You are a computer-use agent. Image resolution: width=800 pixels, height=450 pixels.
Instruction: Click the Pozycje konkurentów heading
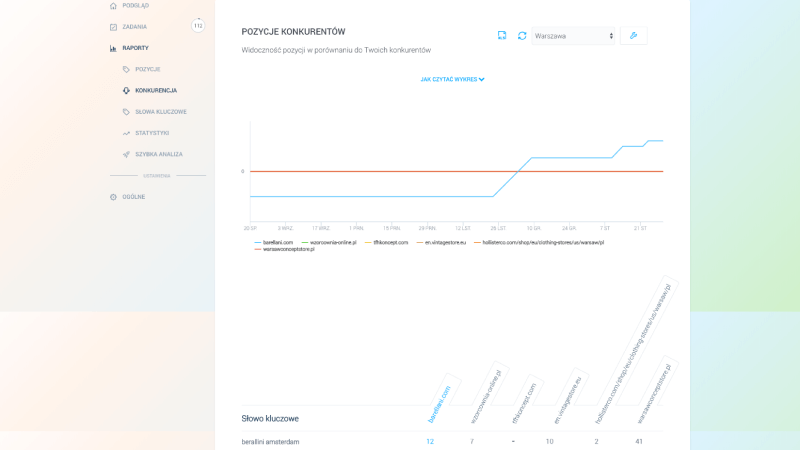[293, 32]
